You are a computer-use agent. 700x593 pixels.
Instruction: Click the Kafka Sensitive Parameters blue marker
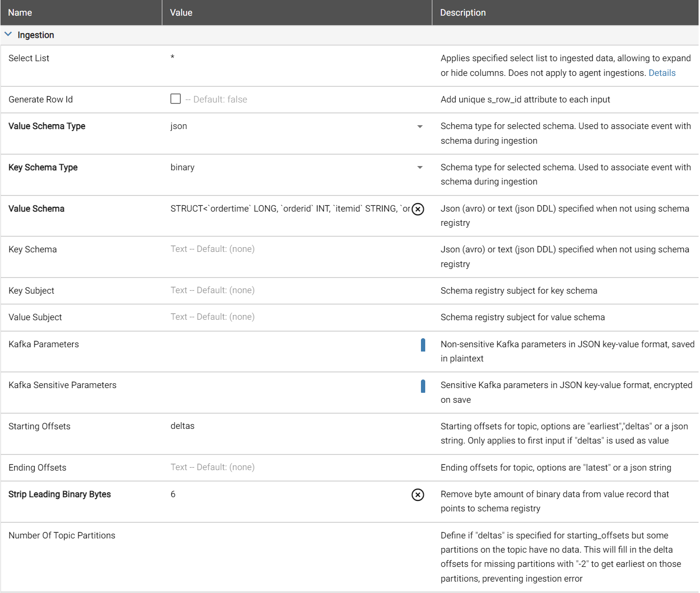(423, 386)
